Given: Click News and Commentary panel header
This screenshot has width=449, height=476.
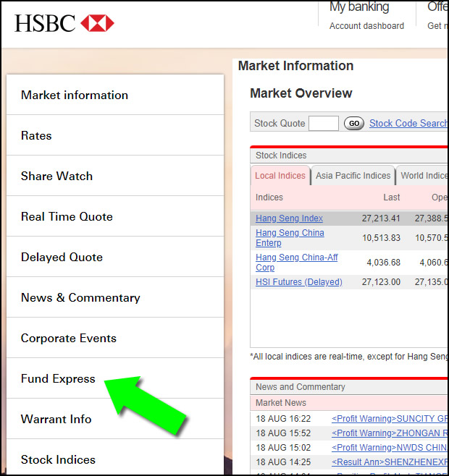Looking at the screenshot, I should 348,387.
